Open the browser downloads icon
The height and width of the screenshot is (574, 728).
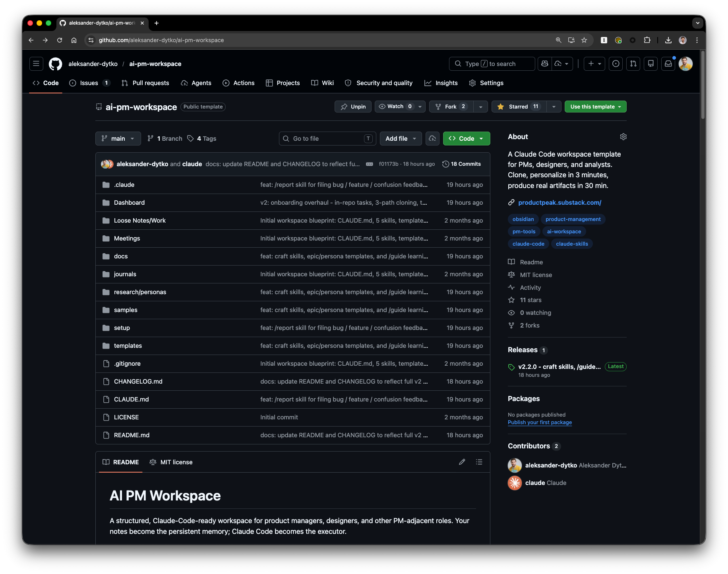pyautogui.click(x=668, y=40)
